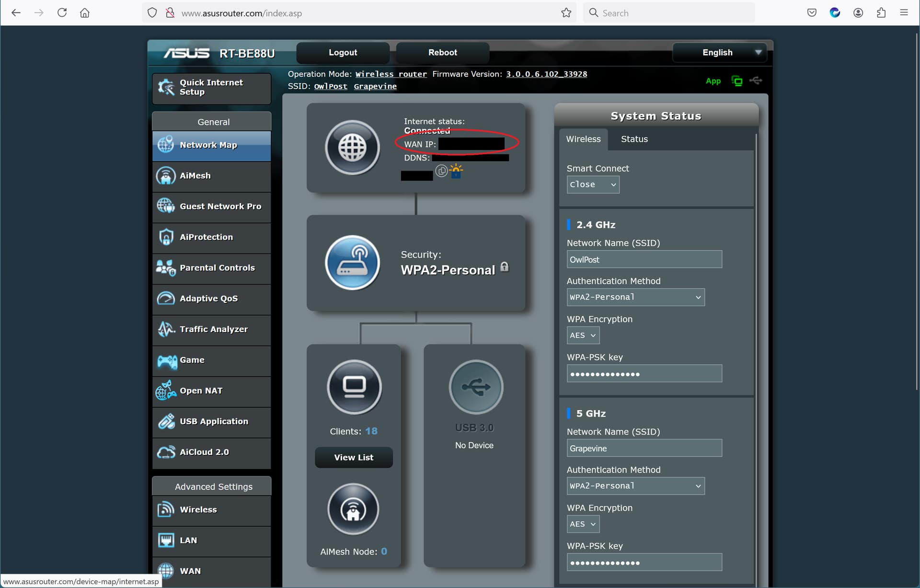The height and width of the screenshot is (588, 920).
Task: Click the 5 GHz WPA-PSK key field
Action: click(644, 562)
